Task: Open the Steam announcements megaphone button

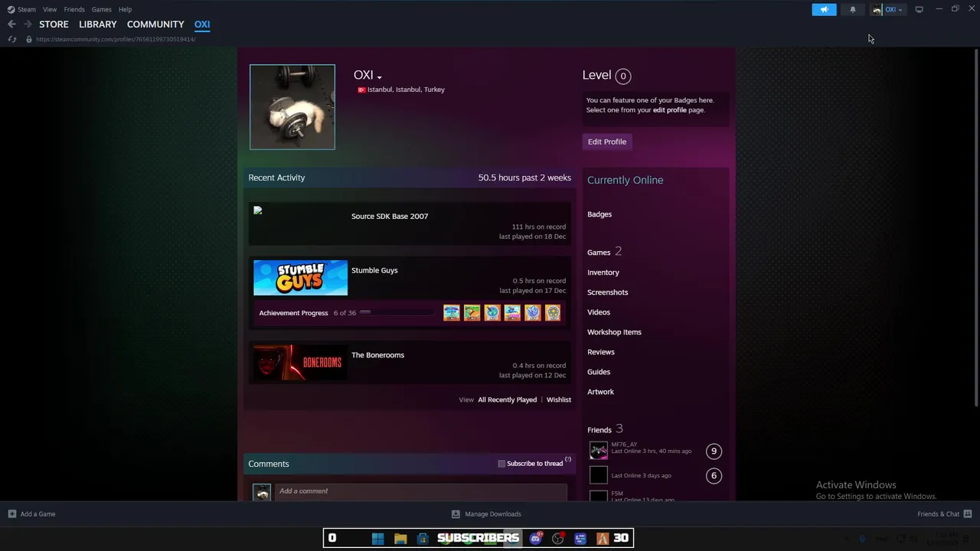Action: point(824,9)
